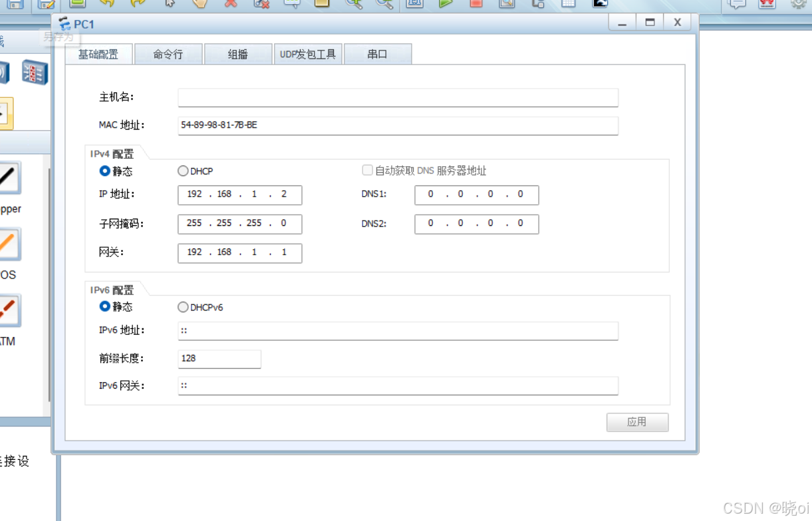Viewport: 812px width, 521px height.
Task: Toggle the 自动获取 DNS 服务器地址 checkbox
Action: pyautogui.click(x=367, y=170)
